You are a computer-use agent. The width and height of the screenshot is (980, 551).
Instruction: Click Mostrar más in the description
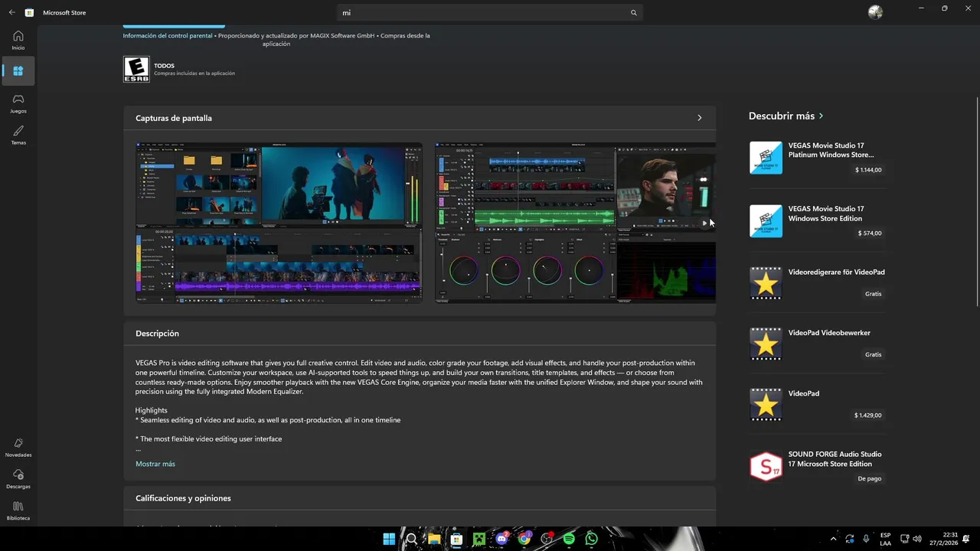tap(155, 464)
